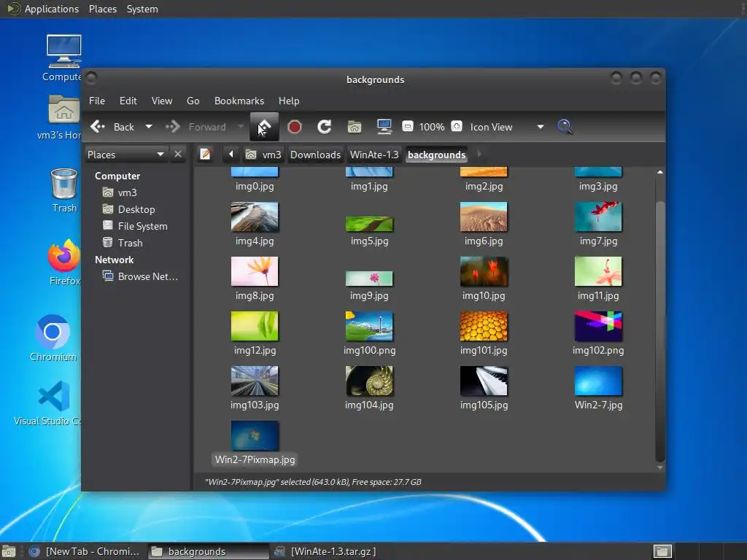This screenshot has height=560, width=747.
Task: Select the img105.jpg piano thumbnail
Action: point(484,381)
